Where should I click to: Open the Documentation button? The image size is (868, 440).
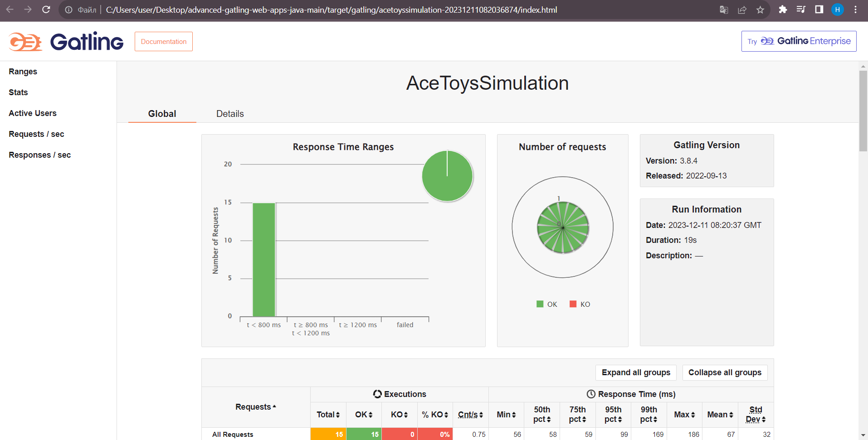[x=164, y=42]
